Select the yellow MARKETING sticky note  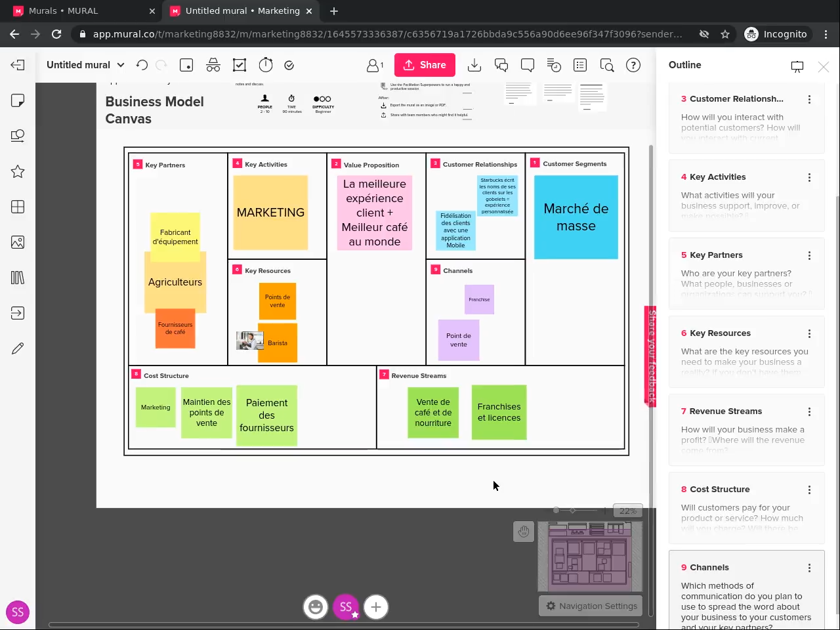[x=270, y=213]
